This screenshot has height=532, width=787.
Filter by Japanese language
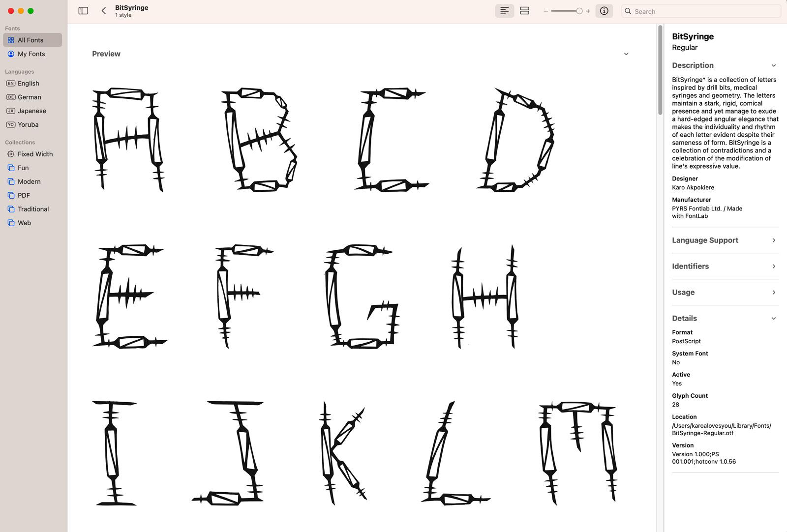point(32,111)
